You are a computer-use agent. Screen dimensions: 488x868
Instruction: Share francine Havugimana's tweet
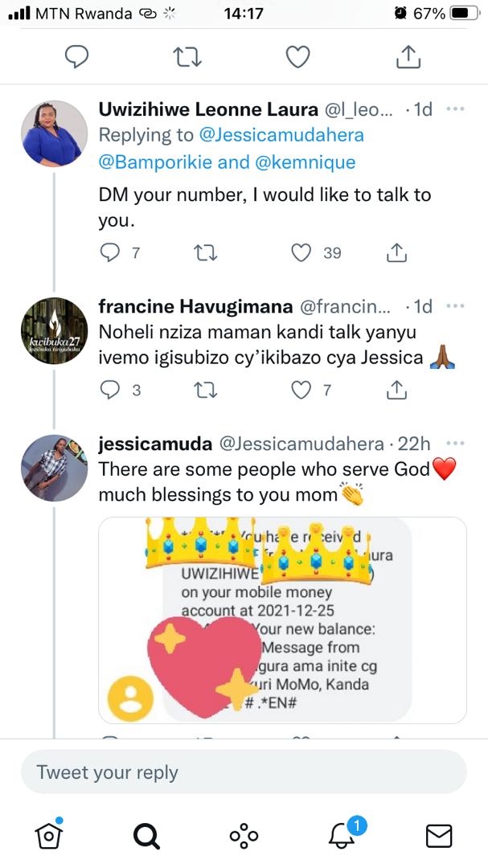(396, 390)
